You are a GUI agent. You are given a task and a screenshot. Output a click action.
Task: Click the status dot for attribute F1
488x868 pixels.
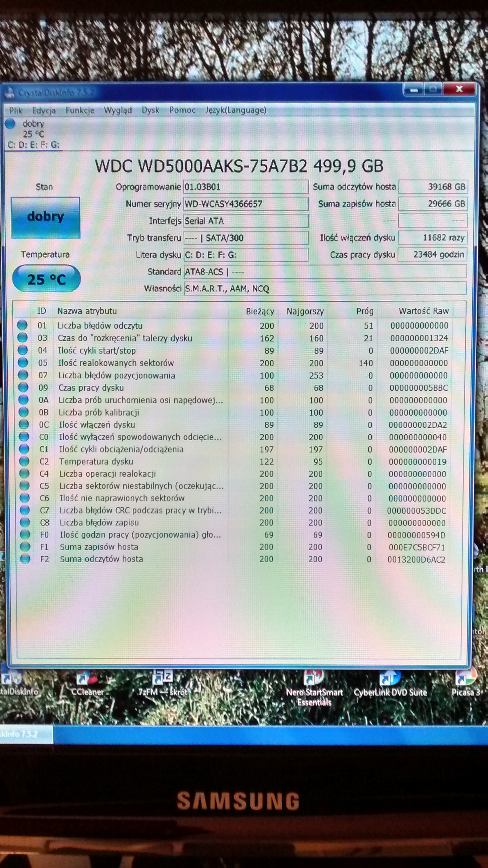pyautogui.click(x=25, y=547)
